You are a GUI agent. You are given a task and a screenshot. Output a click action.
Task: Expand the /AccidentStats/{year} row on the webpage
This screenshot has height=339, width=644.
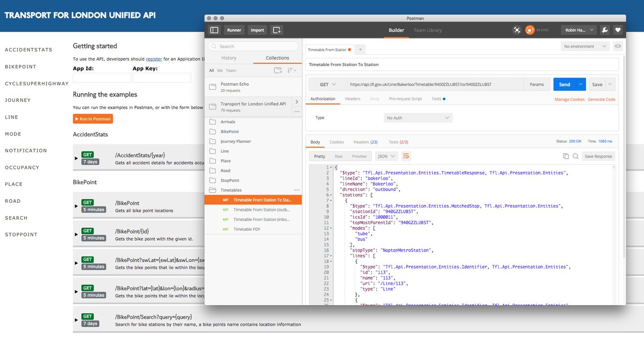point(76,158)
